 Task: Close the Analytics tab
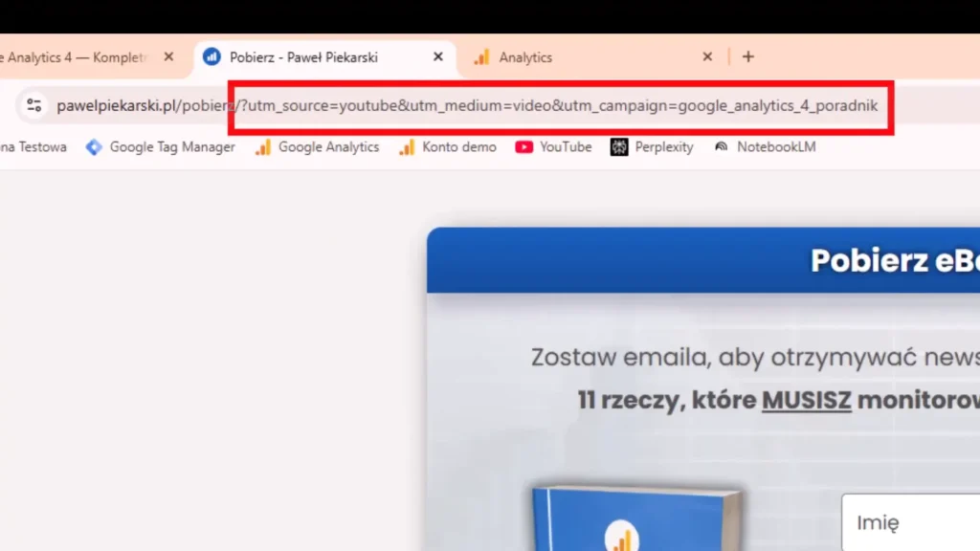point(707,56)
